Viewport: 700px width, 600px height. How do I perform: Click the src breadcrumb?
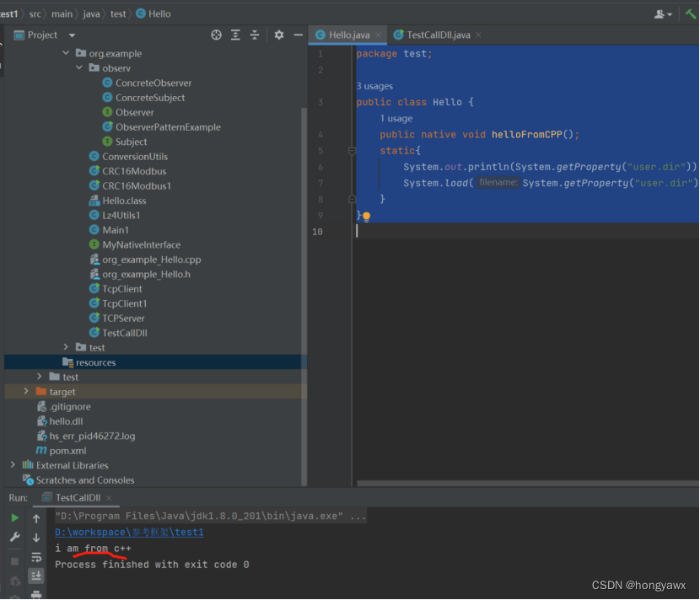(35, 13)
